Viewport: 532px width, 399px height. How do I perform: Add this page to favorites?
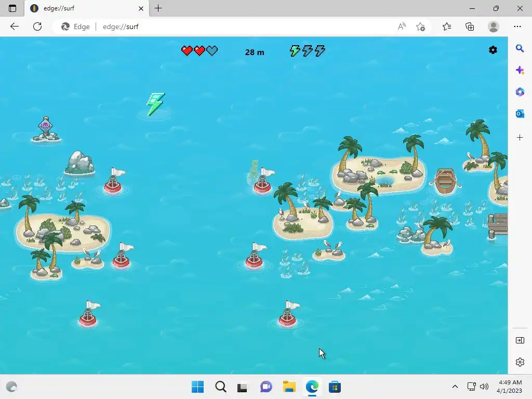tap(420, 26)
